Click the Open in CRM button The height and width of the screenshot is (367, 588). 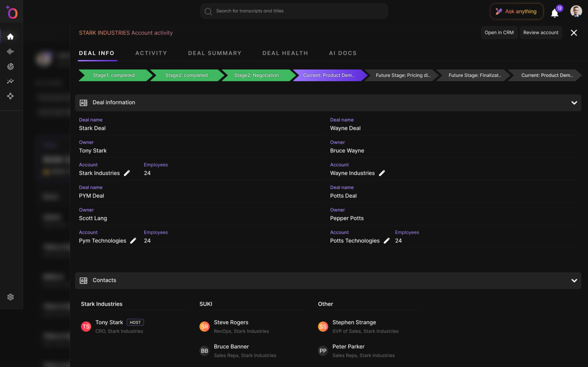(x=499, y=32)
